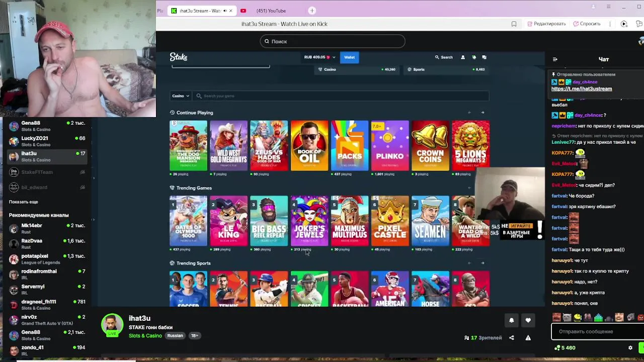The height and width of the screenshot is (362, 644).
Task: Click Спросить button
Action: [x=587, y=24]
